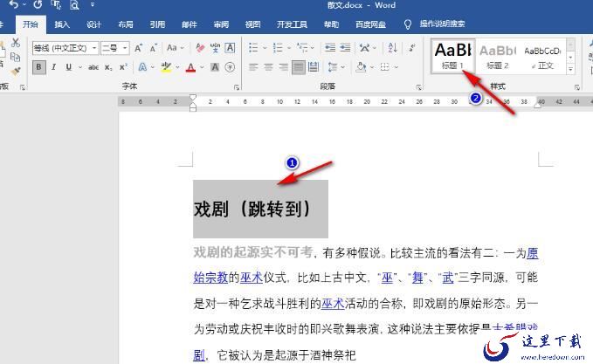593x364 pixels.
Task: Align text left
Action: point(253,67)
